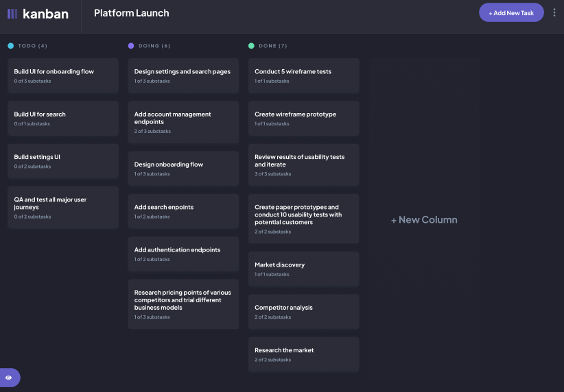Image resolution: width=564 pixels, height=392 pixels.
Task: Click the cyan TODO column dot
Action: [x=11, y=46]
